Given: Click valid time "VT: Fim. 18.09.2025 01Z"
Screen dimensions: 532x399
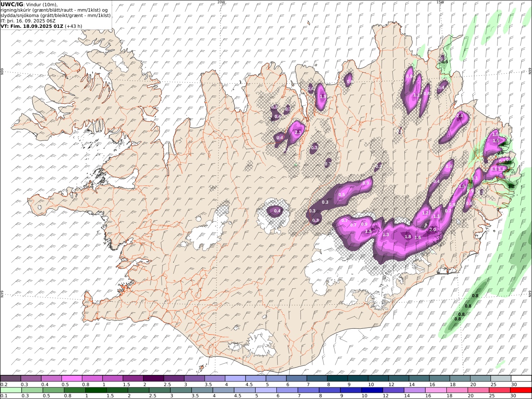Looking at the screenshot, I should tap(32, 26).
